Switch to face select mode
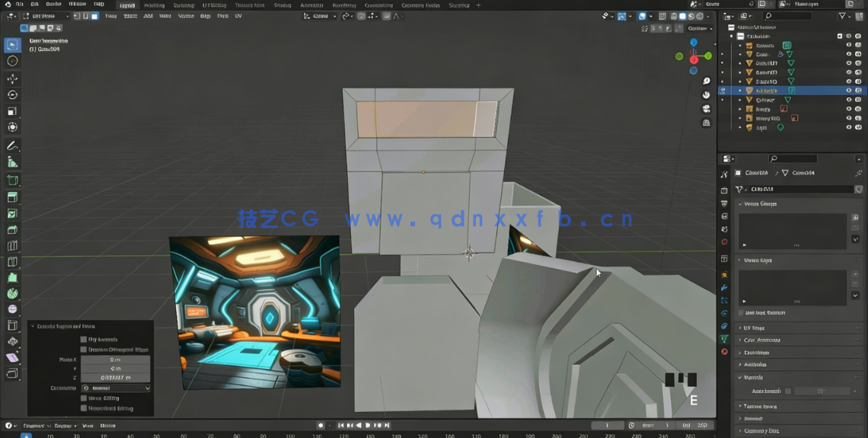The width and height of the screenshot is (868, 438). click(x=94, y=16)
